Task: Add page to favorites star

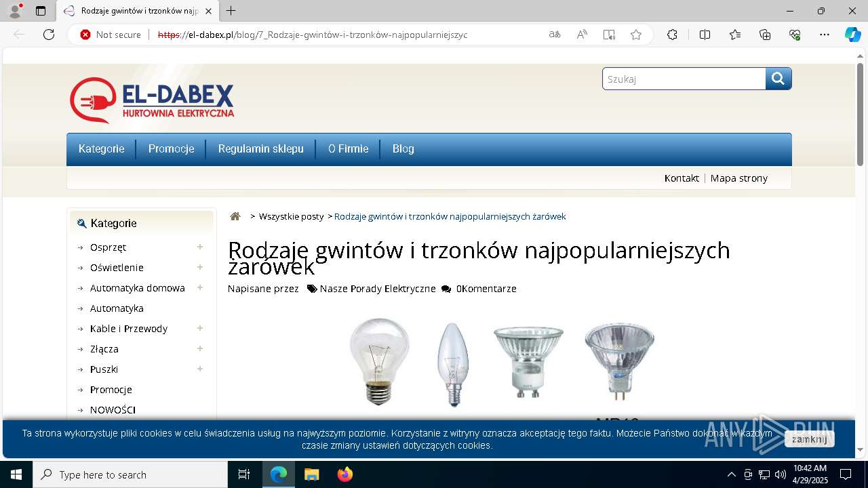Action: pyautogui.click(x=636, y=35)
